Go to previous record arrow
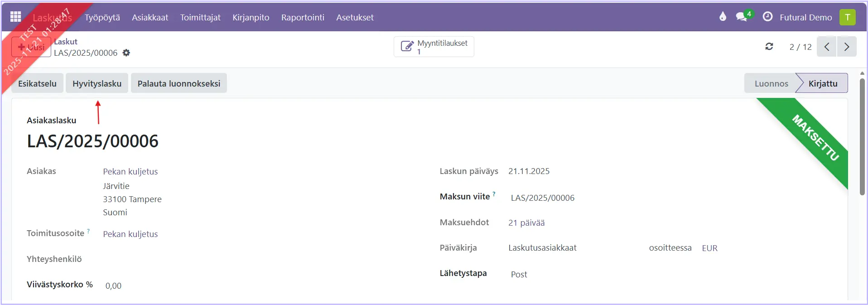This screenshot has width=868, height=305. click(x=827, y=47)
